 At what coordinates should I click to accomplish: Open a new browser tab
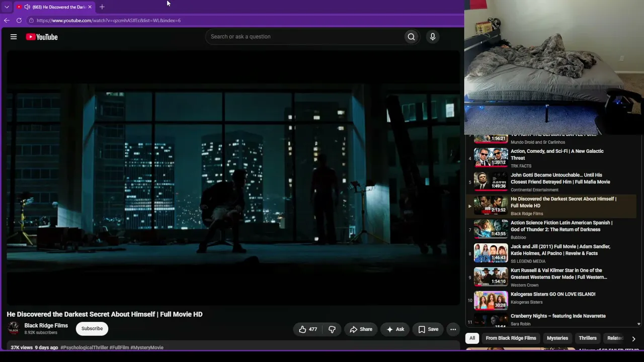[x=102, y=7]
